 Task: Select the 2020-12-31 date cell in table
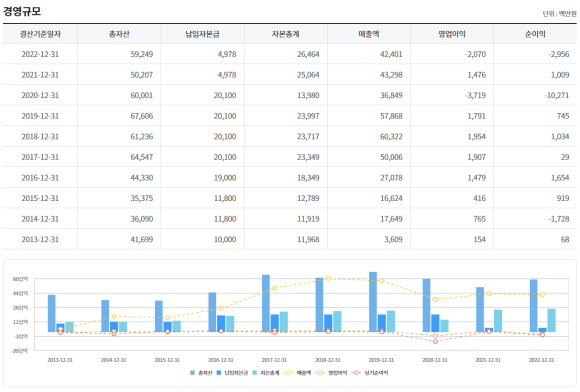[40, 95]
